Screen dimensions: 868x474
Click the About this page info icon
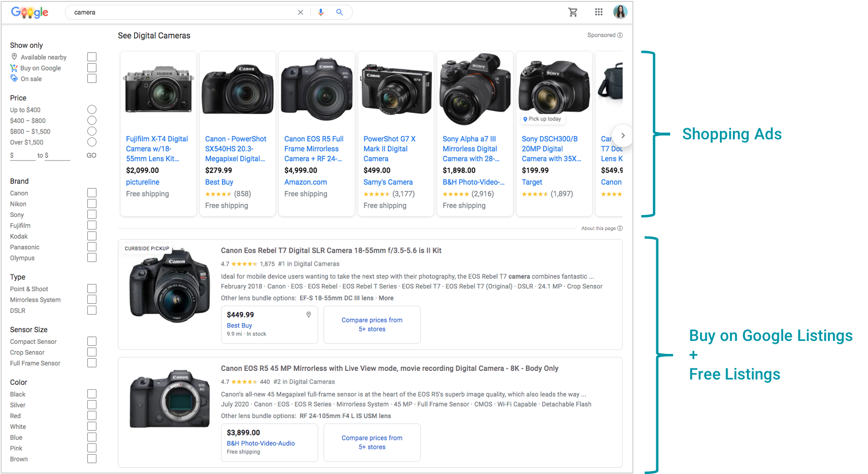[x=620, y=229]
